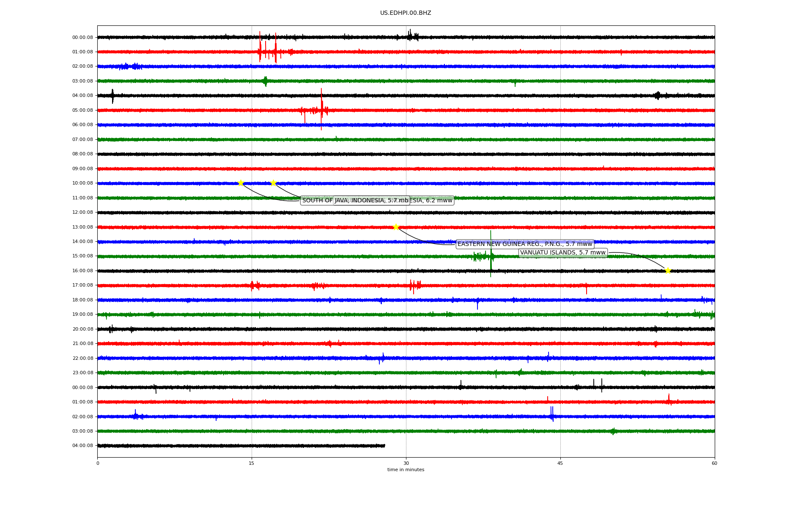The width and height of the screenshot is (812, 508).
Task: Click the SOUTH OF JAVA, INDONESIA 5.7 mb label
Action: click(355, 201)
